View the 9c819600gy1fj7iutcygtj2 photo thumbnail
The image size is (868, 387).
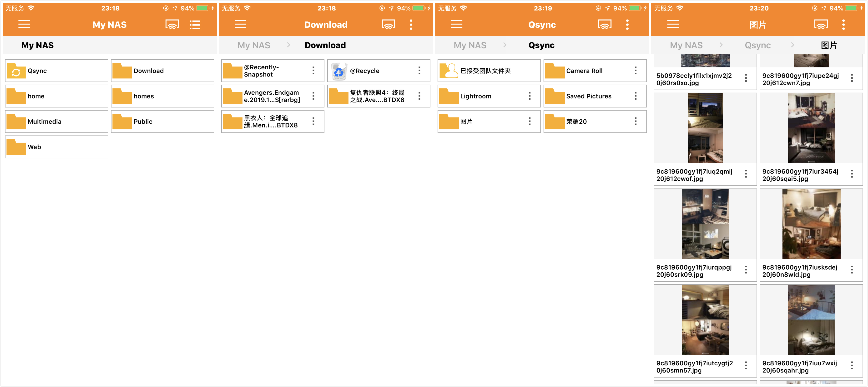coord(705,320)
